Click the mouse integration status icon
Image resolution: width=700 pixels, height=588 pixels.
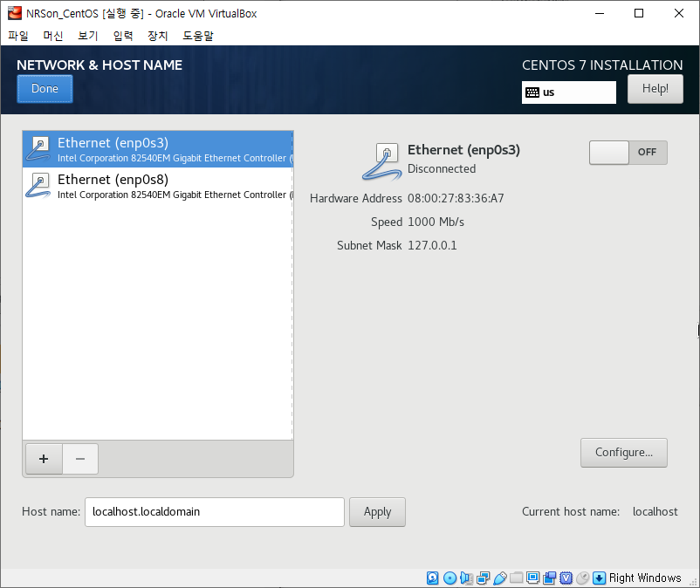[582, 578]
